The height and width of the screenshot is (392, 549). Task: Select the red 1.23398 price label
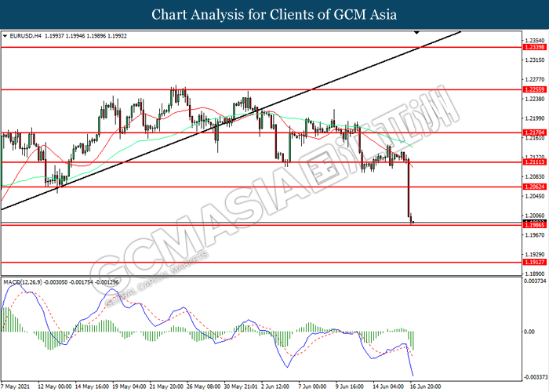(534, 47)
